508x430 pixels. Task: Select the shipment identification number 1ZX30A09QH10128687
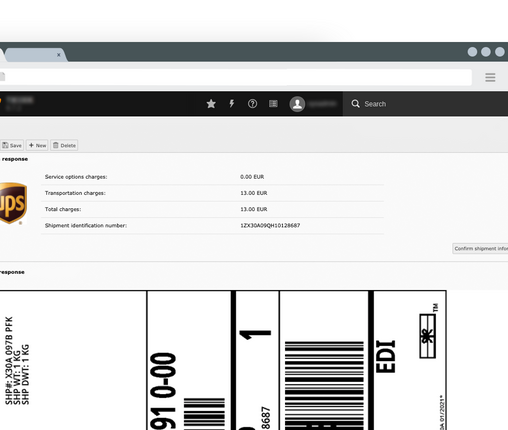click(270, 226)
